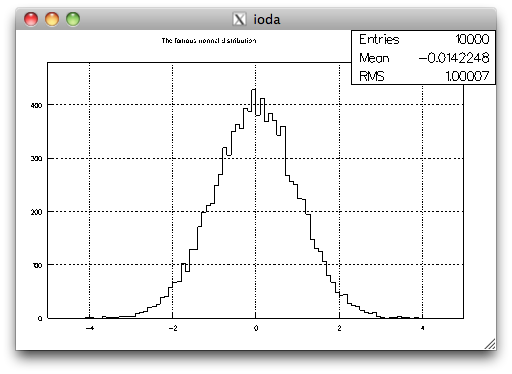
Task: Click the -2 label on horizontal axis
Action: point(173,328)
